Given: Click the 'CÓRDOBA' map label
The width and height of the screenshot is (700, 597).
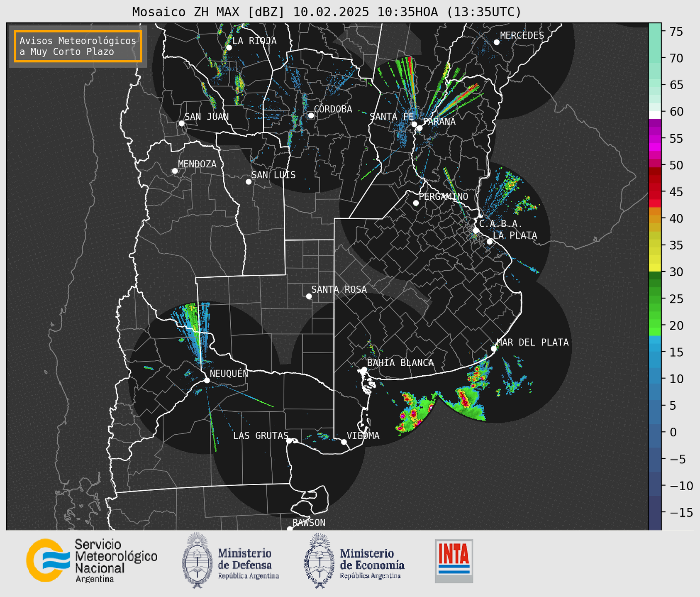Looking at the screenshot, I should (x=333, y=109).
